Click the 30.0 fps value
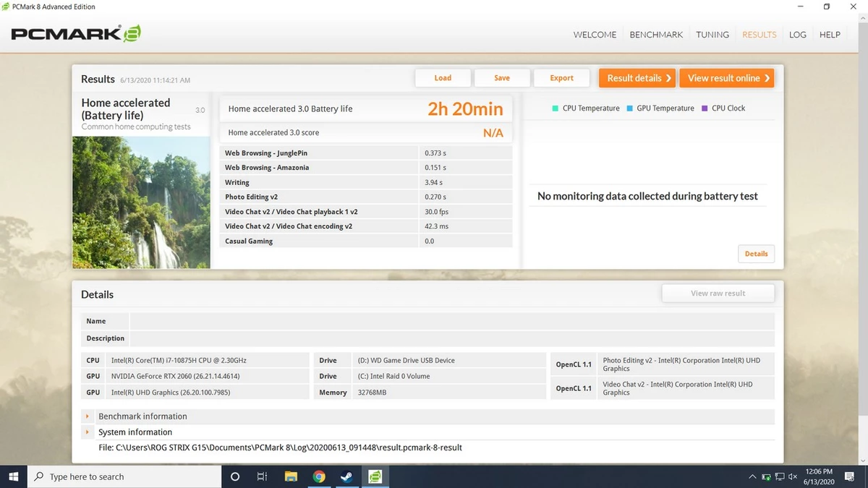Screen dimensions: 868x488 click(x=437, y=212)
